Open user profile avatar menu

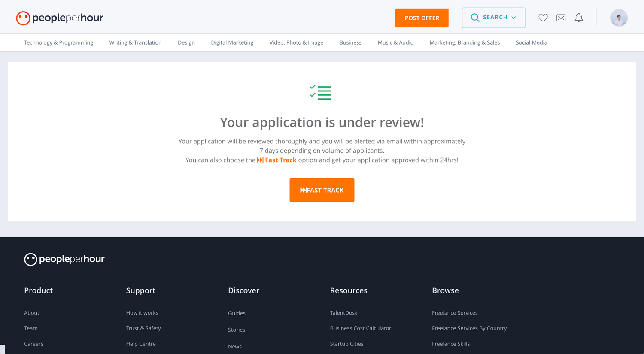click(x=619, y=18)
